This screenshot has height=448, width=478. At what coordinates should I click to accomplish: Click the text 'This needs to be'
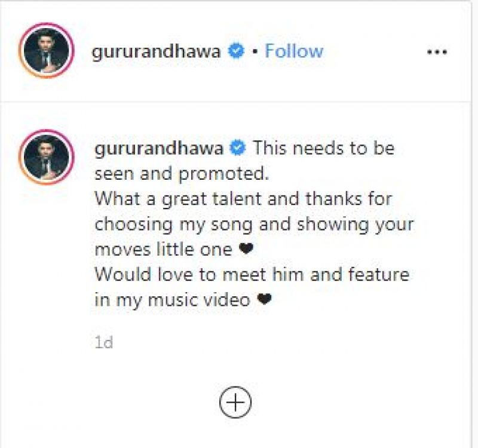[324, 148]
